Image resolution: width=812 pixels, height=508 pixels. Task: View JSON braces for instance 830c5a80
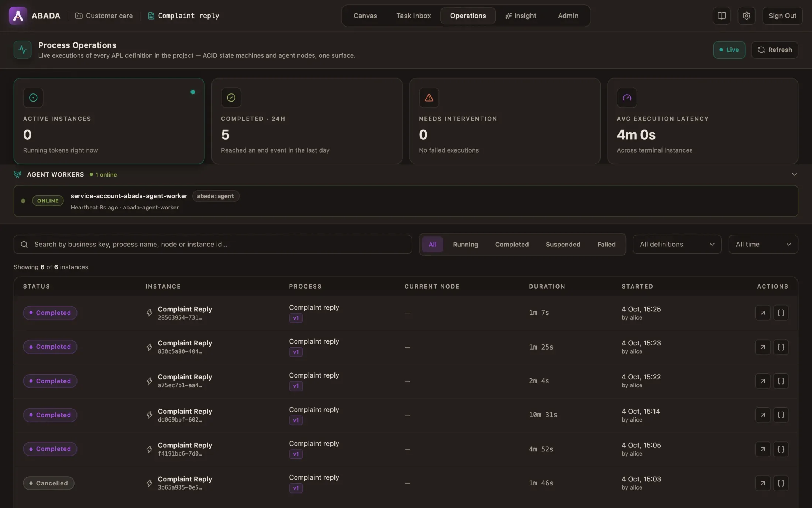[x=781, y=347]
